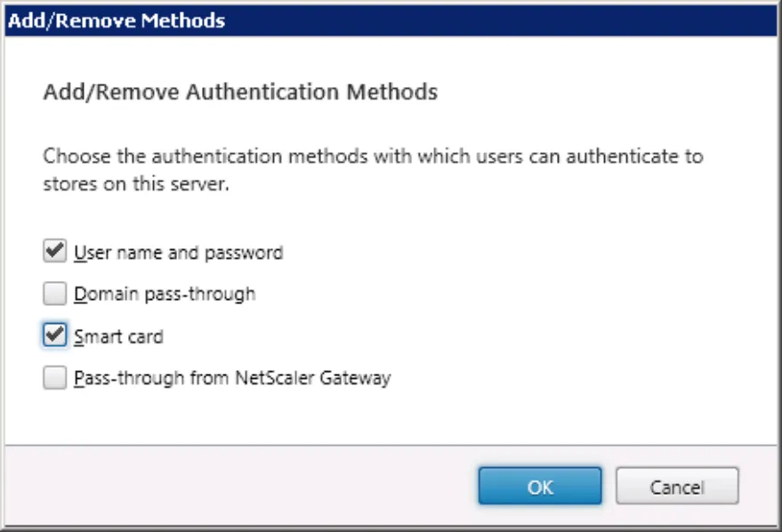Confirm the selection with the OK button
Image resolution: width=782 pixels, height=532 pixels.
(540, 486)
